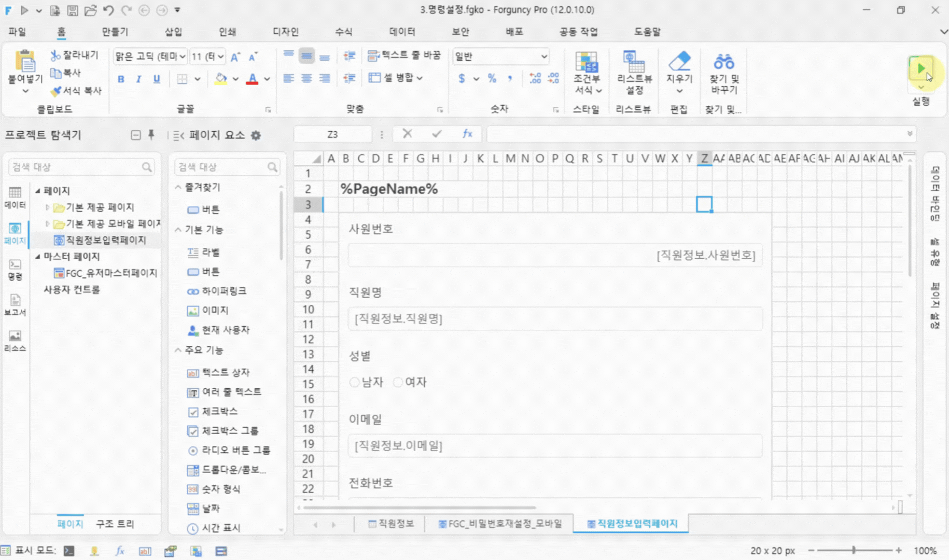
Task: Open the 데이터 ribbon tab
Action: coord(402,32)
